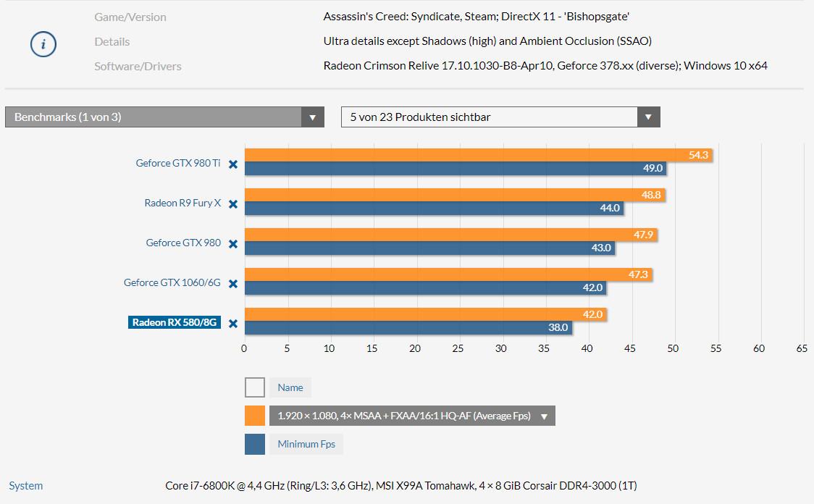The width and height of the screenshot is (814, 504).
Task: Click the Details label
Action: click(x=112, y=41)
